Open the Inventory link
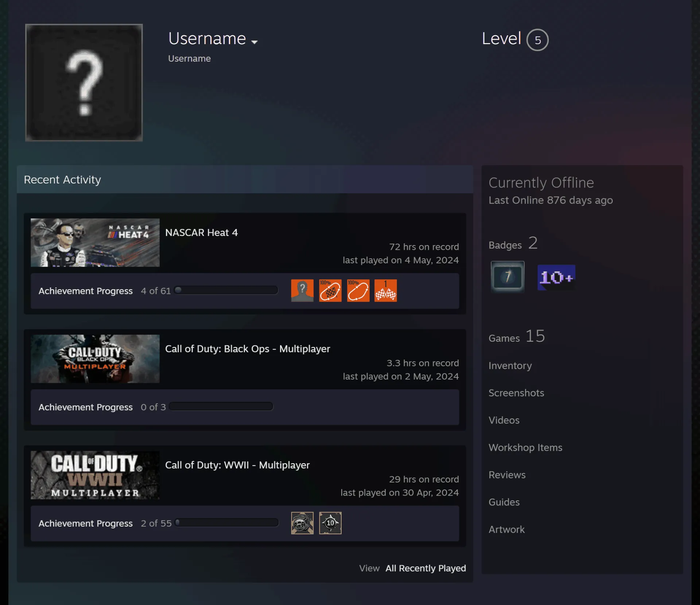 click(510, 366)
